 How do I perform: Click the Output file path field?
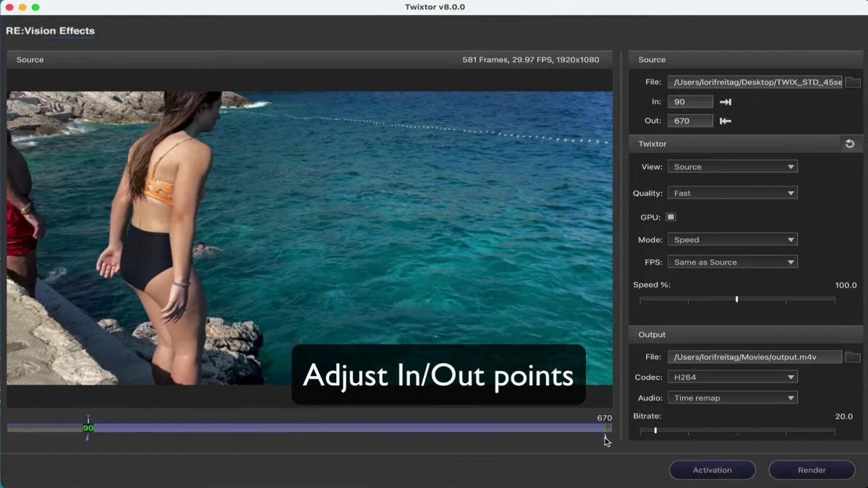754,357
